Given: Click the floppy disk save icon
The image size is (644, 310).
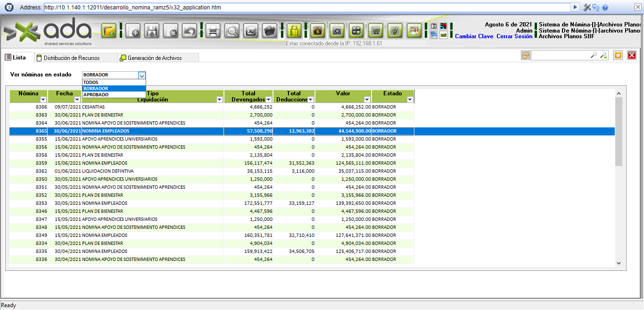Looking at the screenshot, I should click(152, 31).
